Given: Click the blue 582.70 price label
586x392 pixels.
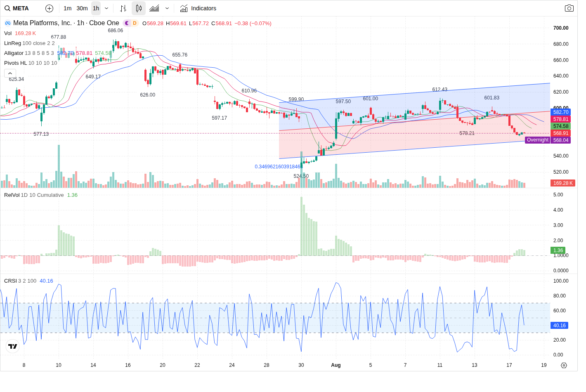Looking at the screenshot, I should click(561, 112).
